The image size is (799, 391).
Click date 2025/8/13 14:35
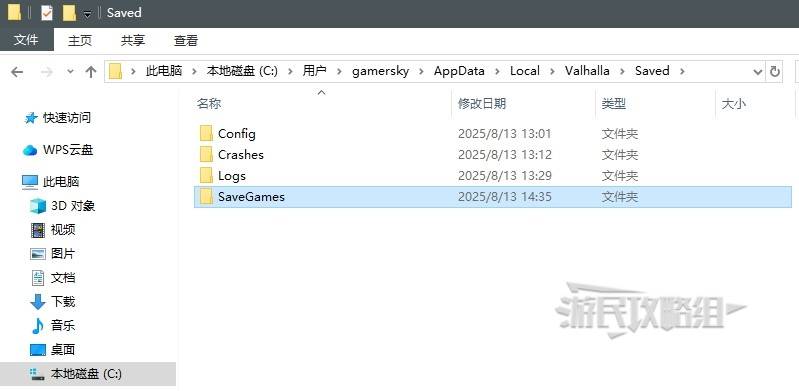coord(504,196)
